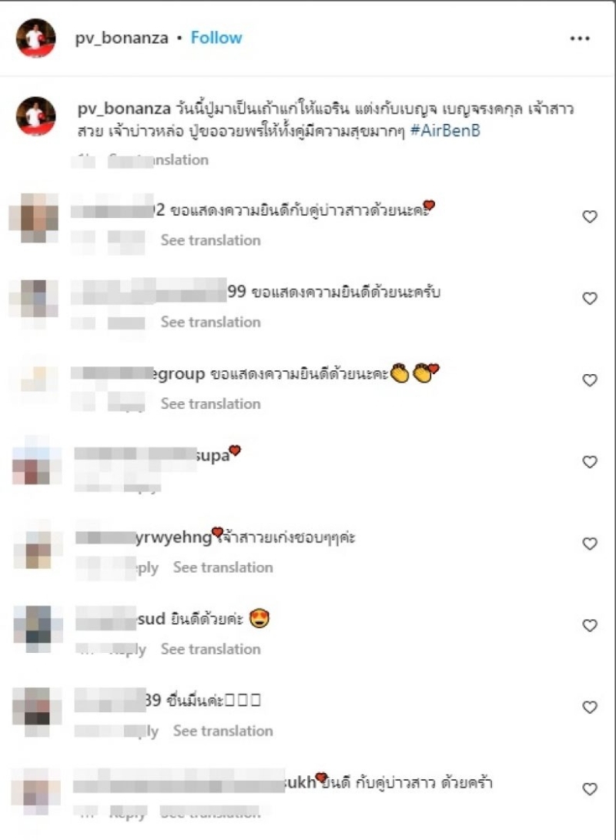Viewport: 616px width, 840px height.
Task: Follow the pv_bonanza account
Action: pyautogui.click(x=216, y=38)
